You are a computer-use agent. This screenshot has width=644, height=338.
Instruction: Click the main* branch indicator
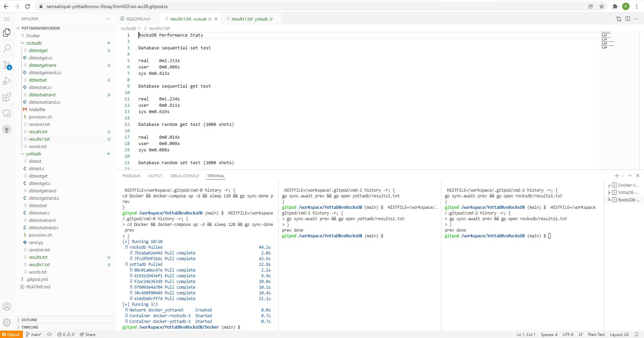(x=34, y=334)
